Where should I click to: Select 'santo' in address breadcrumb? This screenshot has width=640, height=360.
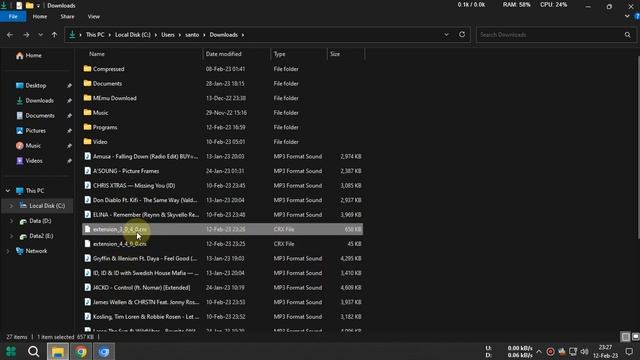coord(192,35)
